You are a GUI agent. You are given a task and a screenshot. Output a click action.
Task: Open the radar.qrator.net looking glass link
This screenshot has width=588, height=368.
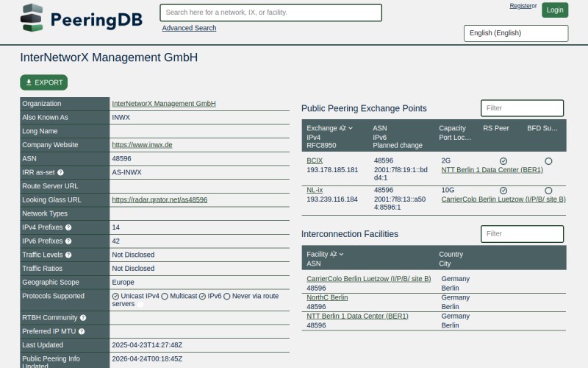[159, 199]
